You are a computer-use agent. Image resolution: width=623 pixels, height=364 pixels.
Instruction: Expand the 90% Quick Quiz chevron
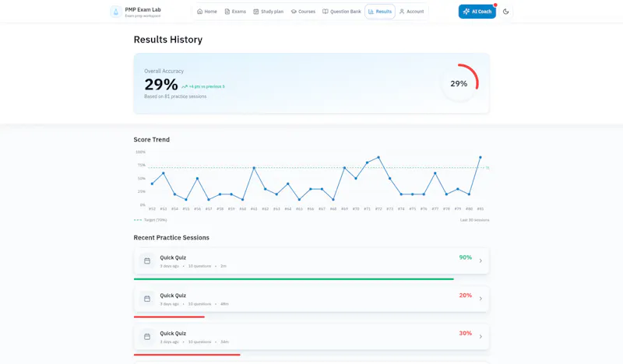pos(480,261)
